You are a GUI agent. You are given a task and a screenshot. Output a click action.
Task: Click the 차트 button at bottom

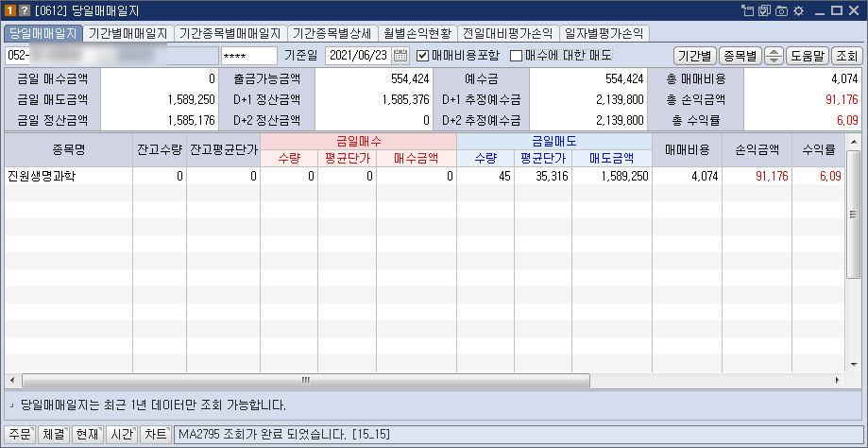[155, 434]
